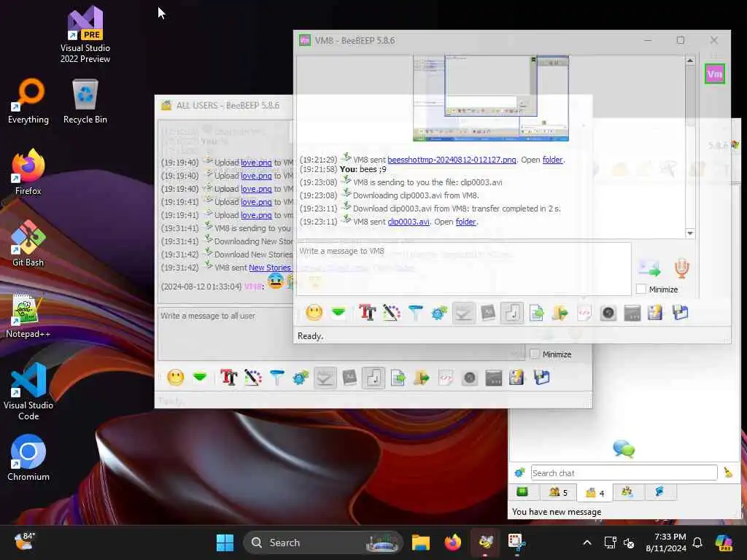Viewport: 747px width, 560px height.
Task: Select Git Bash desktop shortcut
Action: click(28, 244)
